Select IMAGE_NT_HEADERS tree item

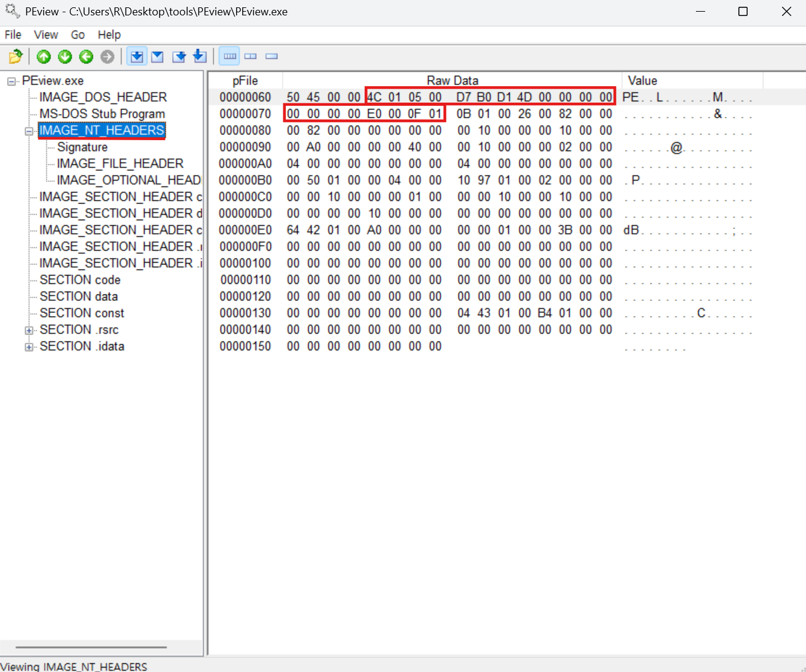point(102,130)
